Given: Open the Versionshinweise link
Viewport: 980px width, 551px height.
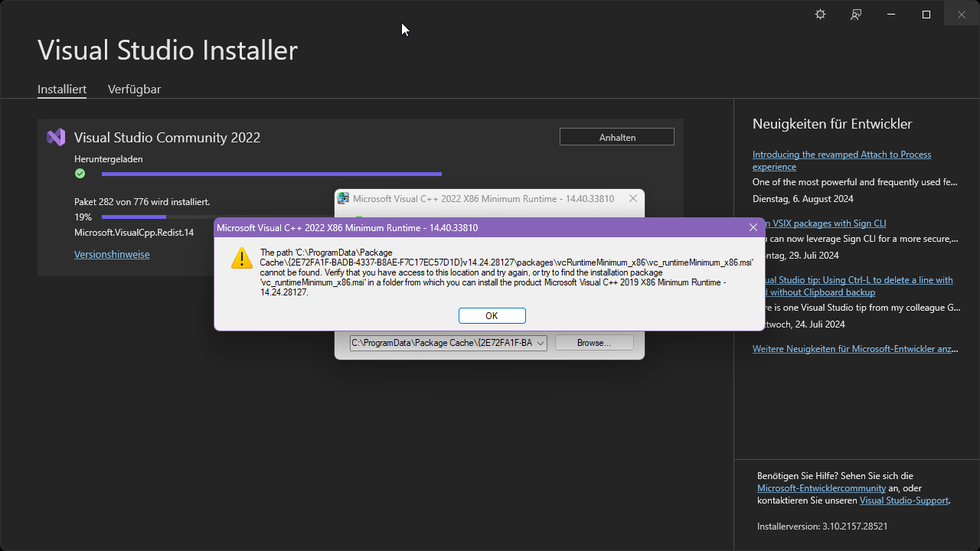Looking at the screenshot, I should pos(112,254).
